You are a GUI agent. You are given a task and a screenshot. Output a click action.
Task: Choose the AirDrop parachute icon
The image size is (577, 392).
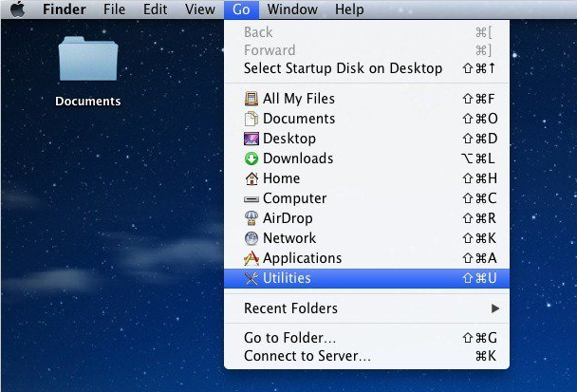coord(251,218)
